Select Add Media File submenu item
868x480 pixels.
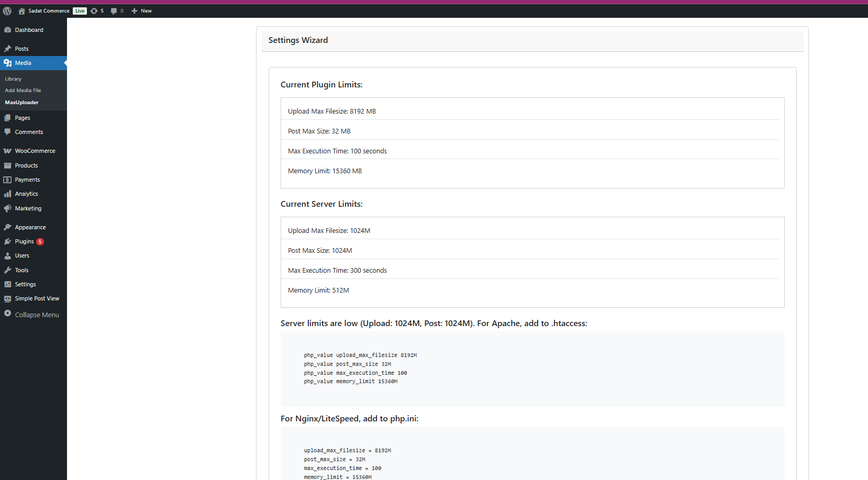[23, 91]
